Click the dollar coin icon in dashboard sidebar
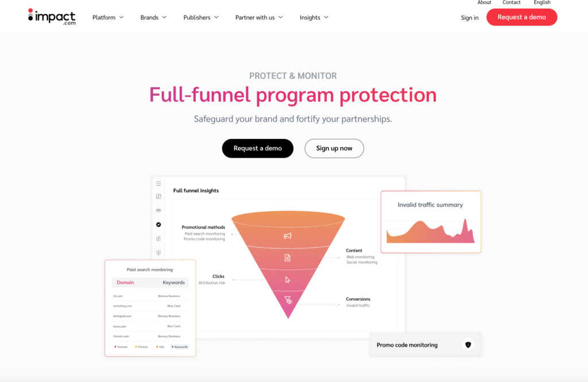 [158, 239]
